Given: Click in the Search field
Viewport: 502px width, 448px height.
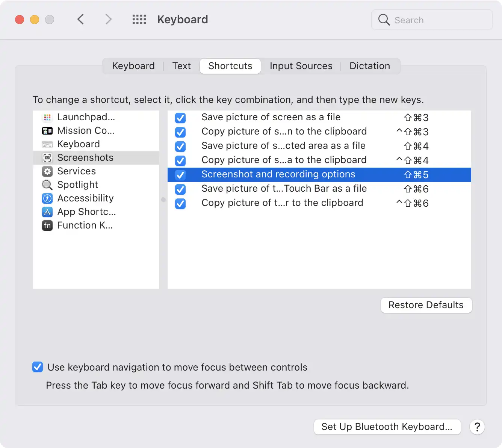Looking at the screenshot, I should point(432,20).
